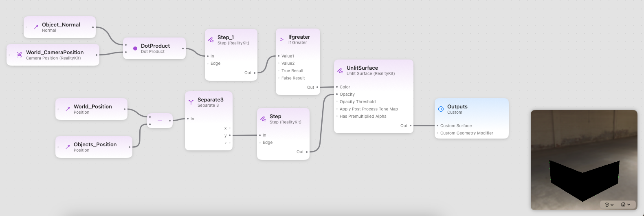Viewport: 644px width, 216px height.
Task: Open the preview environment house dropdown
Action: point(625,205)
